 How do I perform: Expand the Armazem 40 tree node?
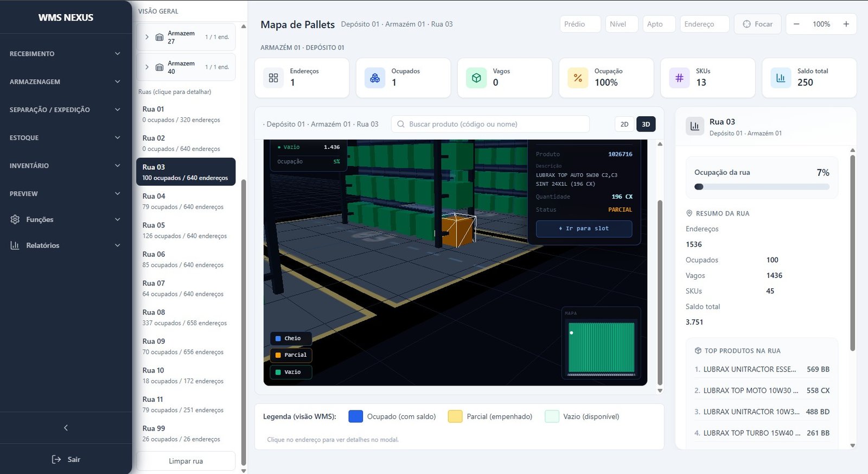147,67
